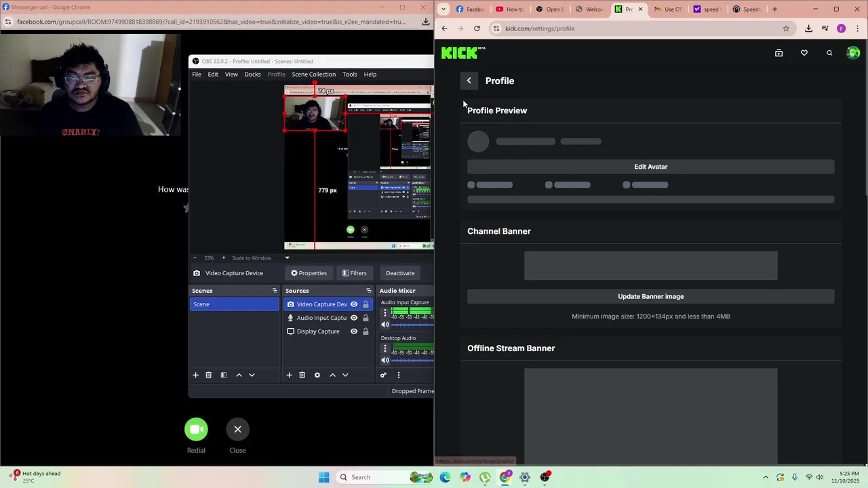Move selected source up
Image resolution: width=868 pixels, height=488 pixels.
332,375
